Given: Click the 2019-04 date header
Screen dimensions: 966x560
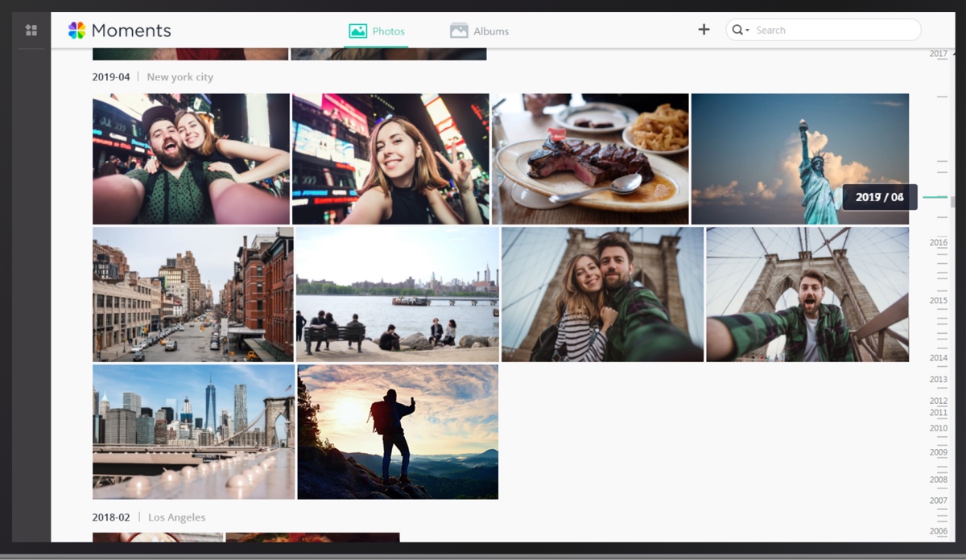Looking at the screenshot, I should 111,77.
